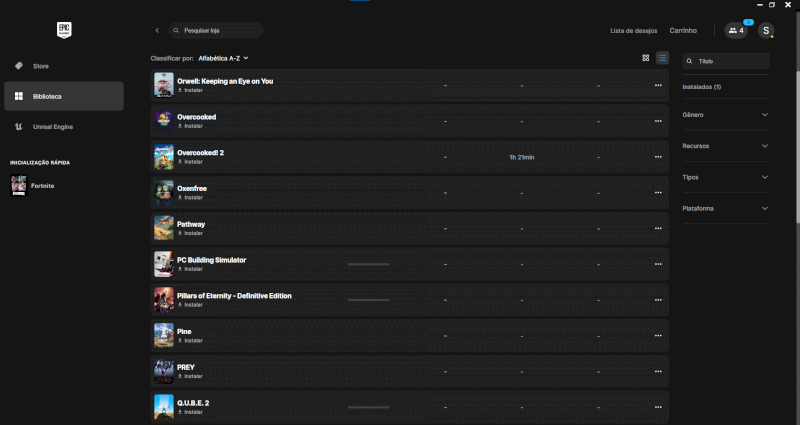The height and width of the screenshot is (425, 800).
Task: Open the Lista de desejos link
Action: (634, 31)
